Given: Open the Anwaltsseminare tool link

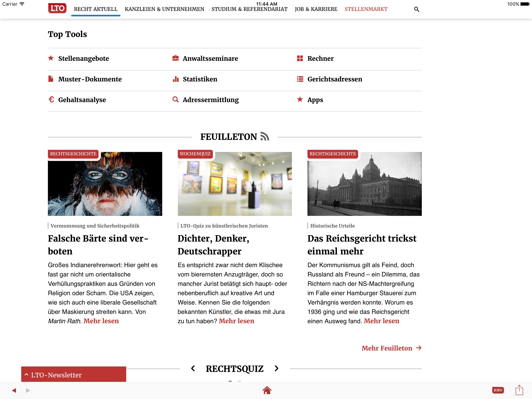Looking at the screenshot, I should [211, 58].
